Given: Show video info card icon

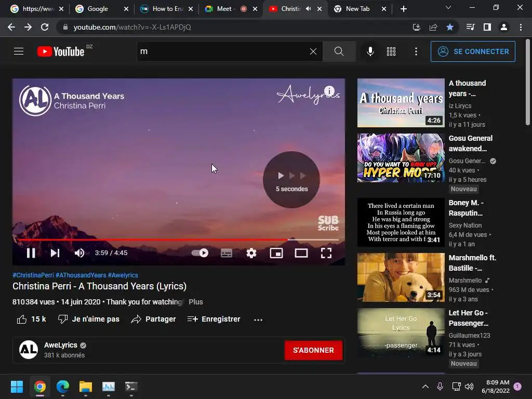Looking at the screenshot, I should 329,90.
